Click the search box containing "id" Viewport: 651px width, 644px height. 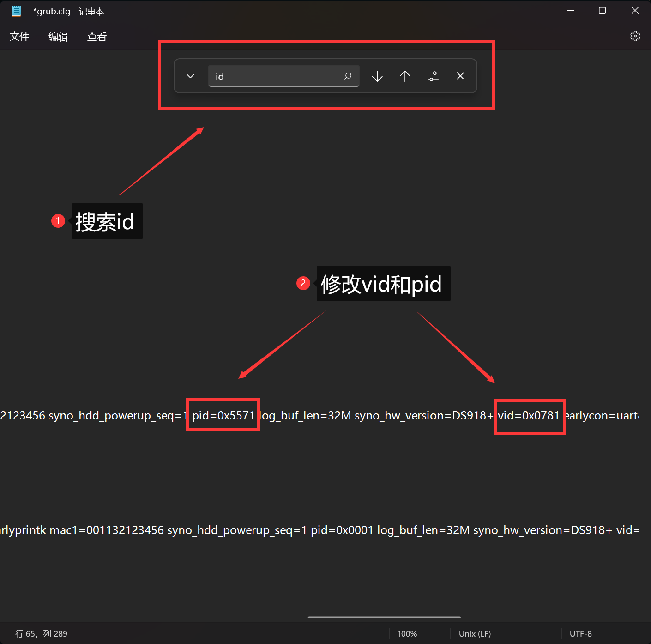pos(275,76)
